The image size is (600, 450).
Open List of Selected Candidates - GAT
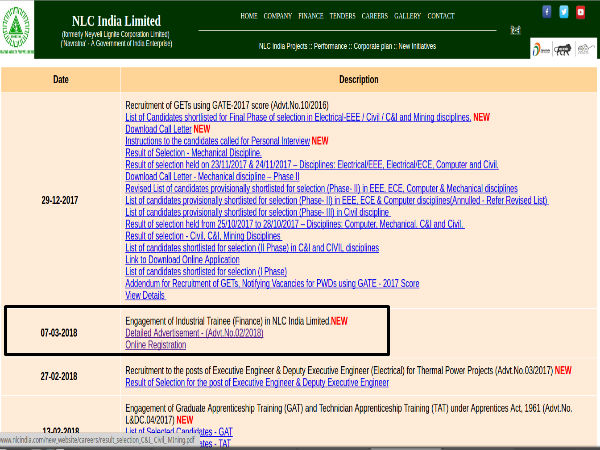coord(179,432)
